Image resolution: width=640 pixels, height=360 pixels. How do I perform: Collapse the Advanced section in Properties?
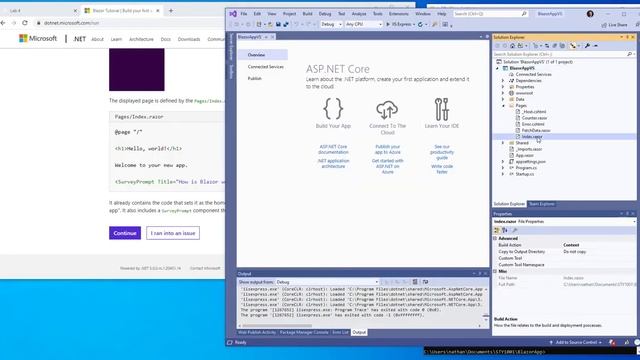495,238
